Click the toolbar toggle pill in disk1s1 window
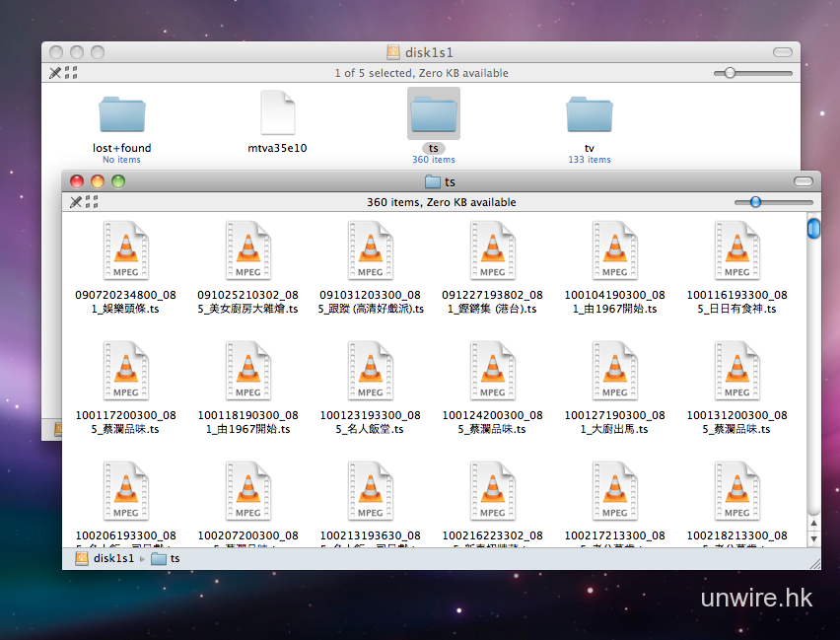The width and height of the screenshot is (840, 640). pos(784,52)
